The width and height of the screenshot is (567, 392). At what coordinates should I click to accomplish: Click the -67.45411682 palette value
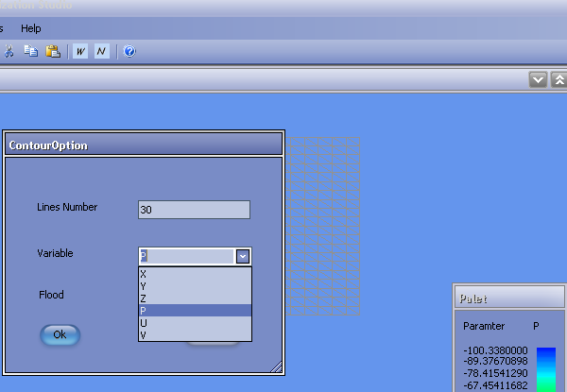495,385
